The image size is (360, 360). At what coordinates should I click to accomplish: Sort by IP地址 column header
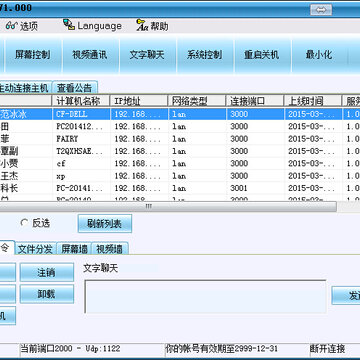point(139,101)
